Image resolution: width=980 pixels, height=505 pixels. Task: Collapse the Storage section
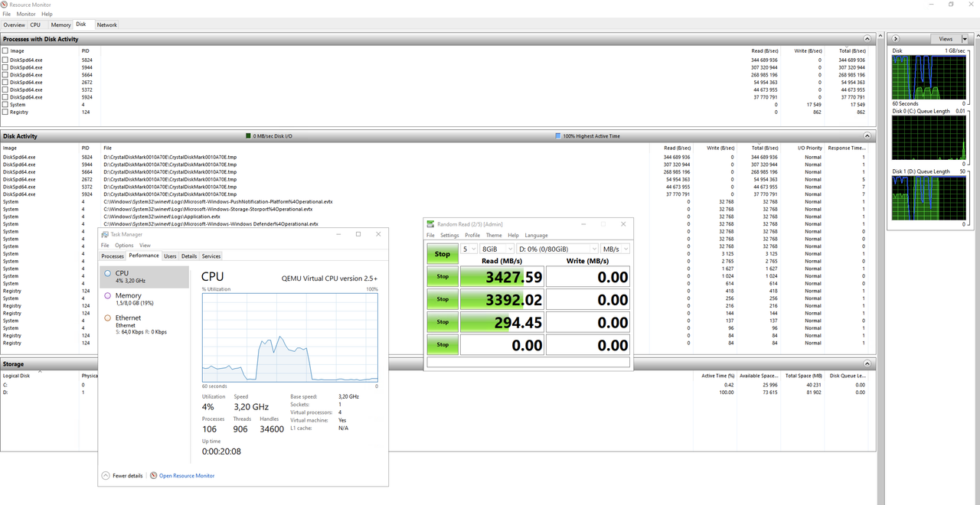pos(867,364)
